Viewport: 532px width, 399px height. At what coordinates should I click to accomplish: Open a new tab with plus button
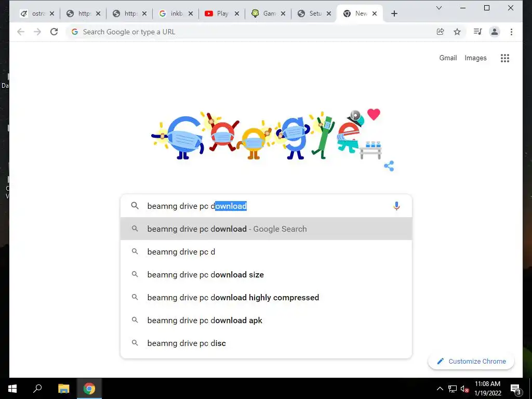tap(394, 14)
